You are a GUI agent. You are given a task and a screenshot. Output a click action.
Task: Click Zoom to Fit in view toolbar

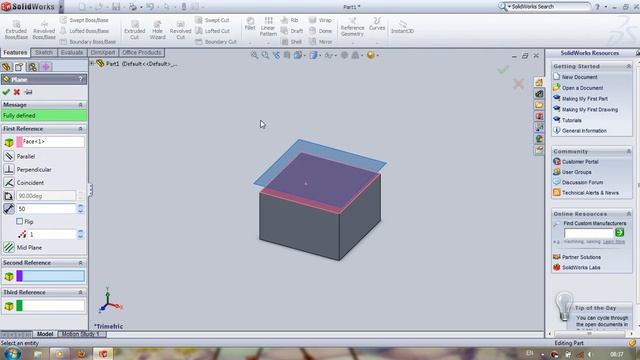[x=254, y=55]
